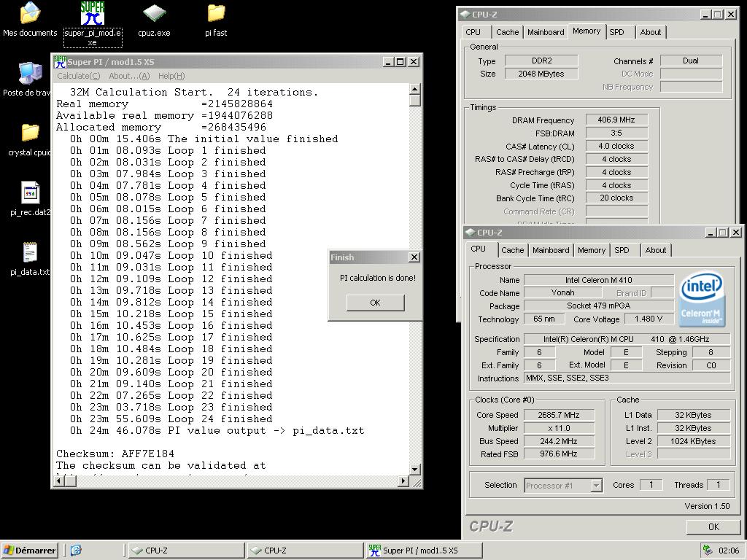Open the crystal cpuid folder icon
Viewport: 747px width, 560px height.
pyautogui.click(x=30, y=133)
